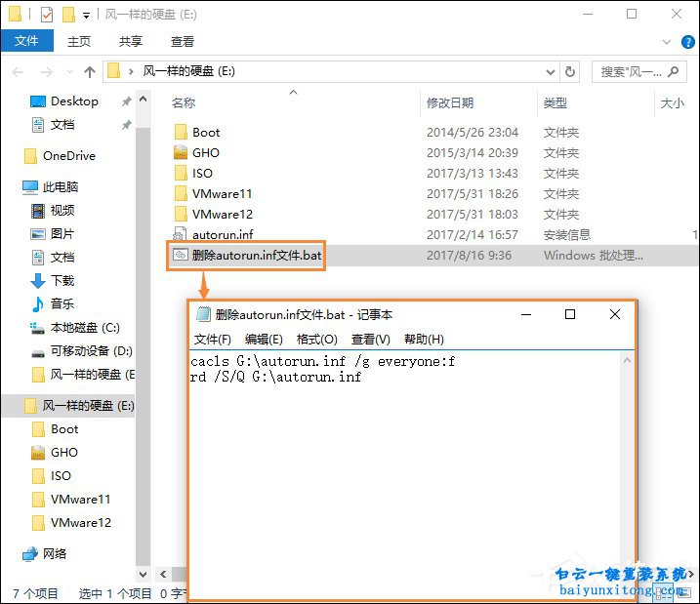Switch to the 共享 ribbon tab
This screenshot has height=604, width=700.
point(131,42)
